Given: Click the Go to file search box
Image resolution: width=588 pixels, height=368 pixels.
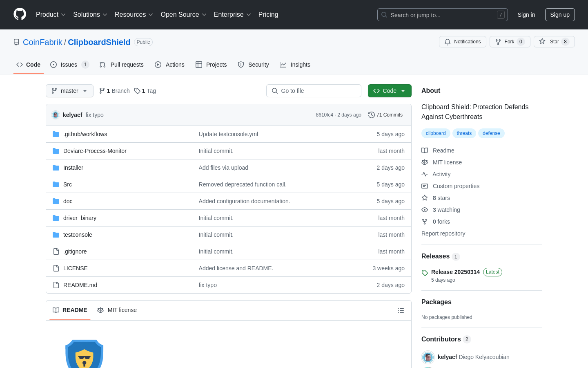Looking at the screenshot, I should pyautogui.click(x=314, y=91).
